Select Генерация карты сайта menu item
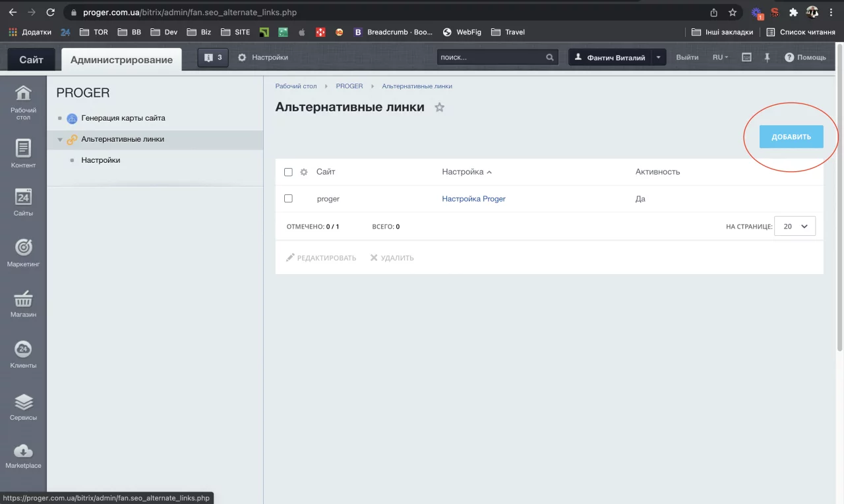The width and height of the screenshot is (844, 504). coord(123,119)
